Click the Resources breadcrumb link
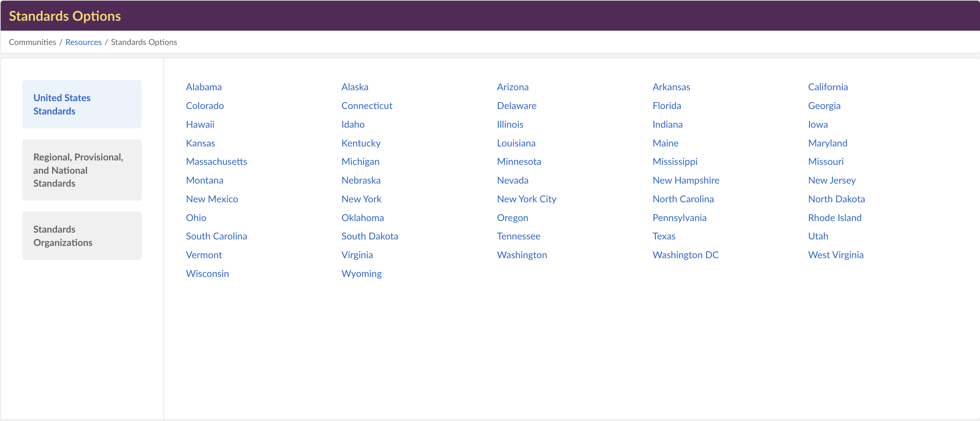 [x=83, y=42]
